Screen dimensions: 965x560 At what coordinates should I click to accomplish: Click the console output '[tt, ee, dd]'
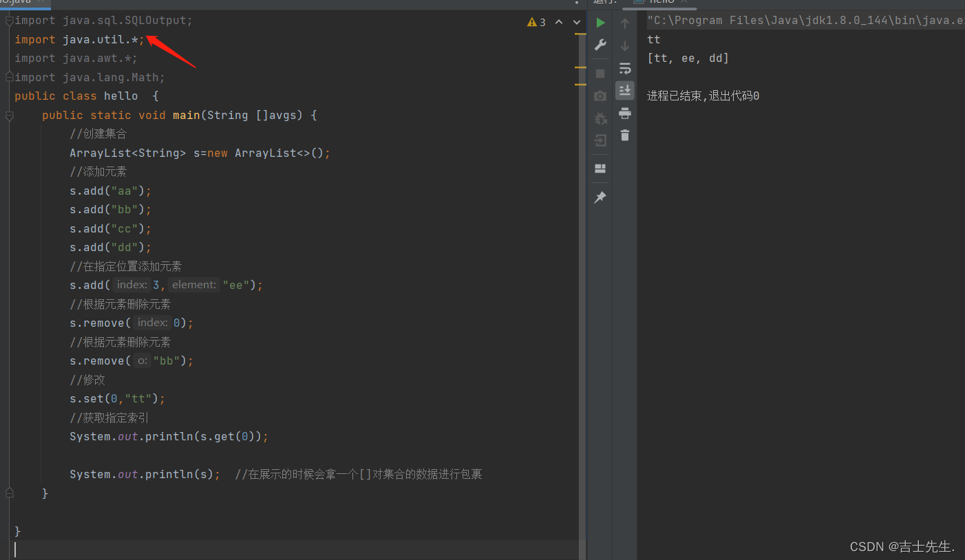click(x=688, y=58)
